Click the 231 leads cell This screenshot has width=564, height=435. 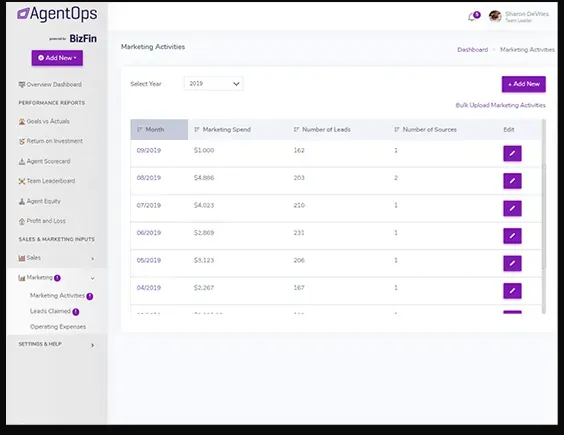299,233
